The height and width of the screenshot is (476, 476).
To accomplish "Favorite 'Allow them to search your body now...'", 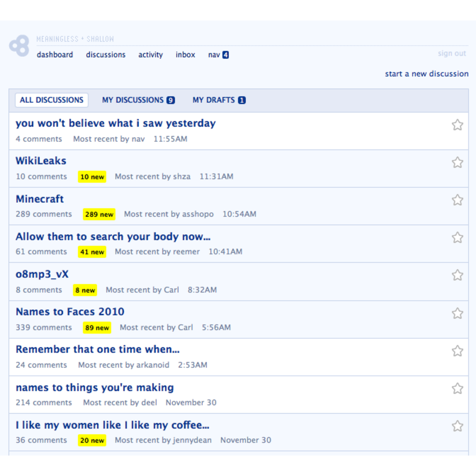I will [457, 238].
